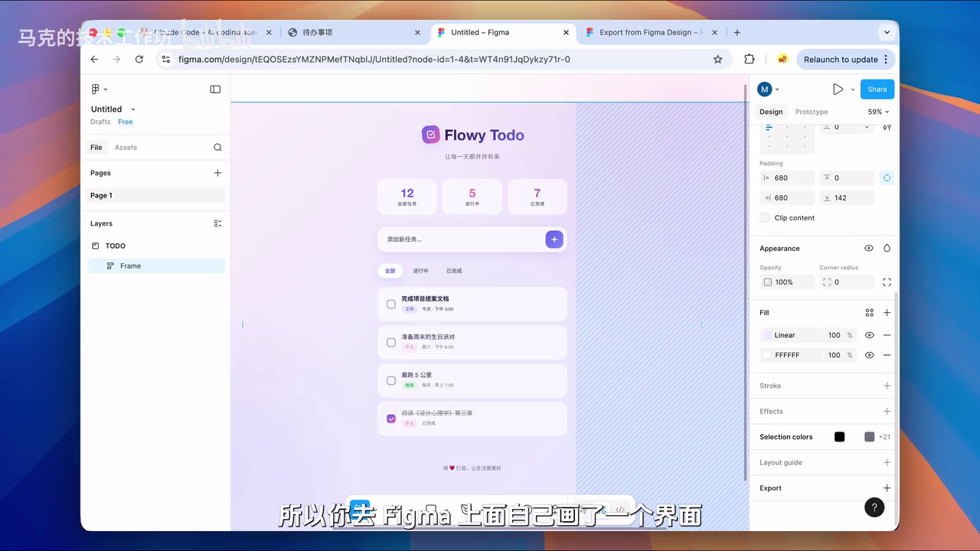This screenshot has width=980, height=551.
Task: Switch to the Prototype tab
Action: coord(811,112)
